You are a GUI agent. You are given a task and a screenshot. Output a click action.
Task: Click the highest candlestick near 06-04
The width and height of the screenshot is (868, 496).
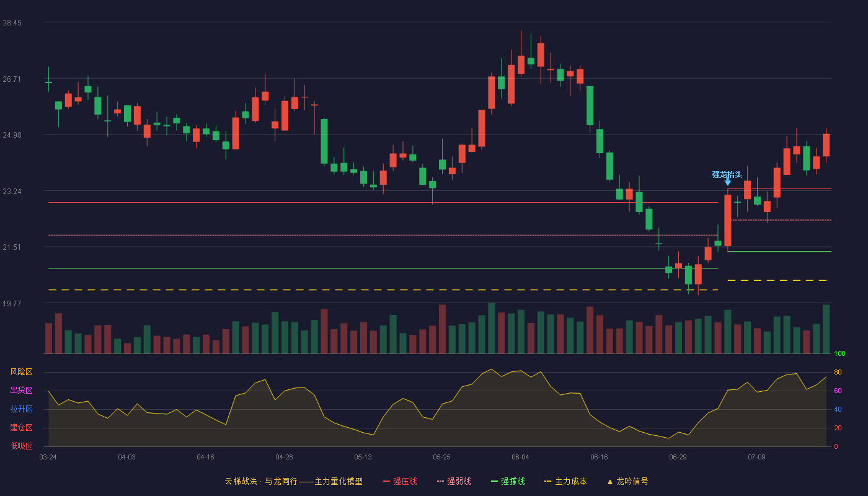click(x=521, y=64)
